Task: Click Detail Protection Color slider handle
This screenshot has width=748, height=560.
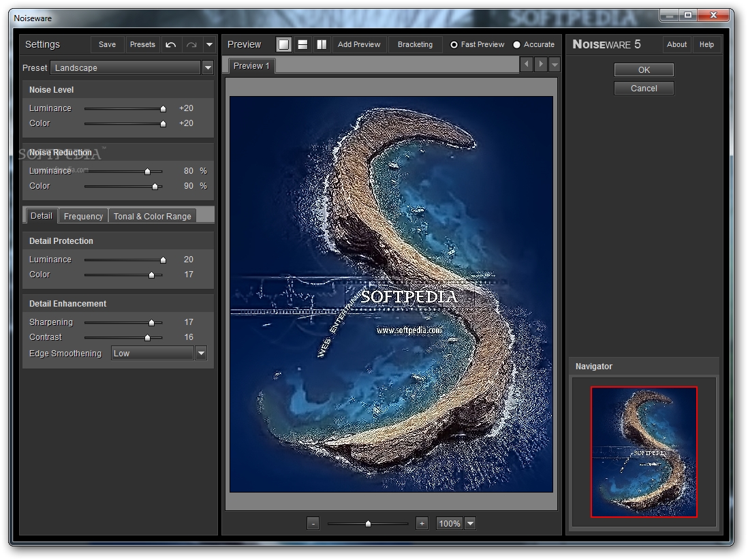Action: pyautogui.click(x=152, y=275)
